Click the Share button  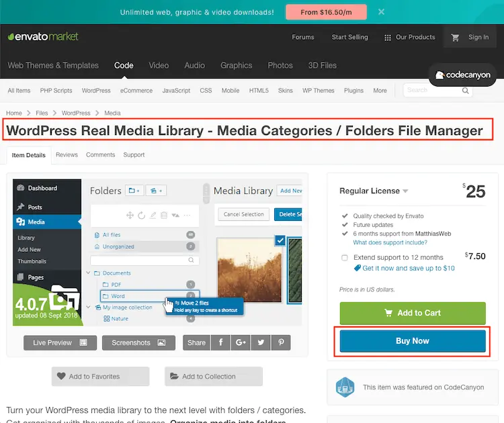tap(196, 342)
